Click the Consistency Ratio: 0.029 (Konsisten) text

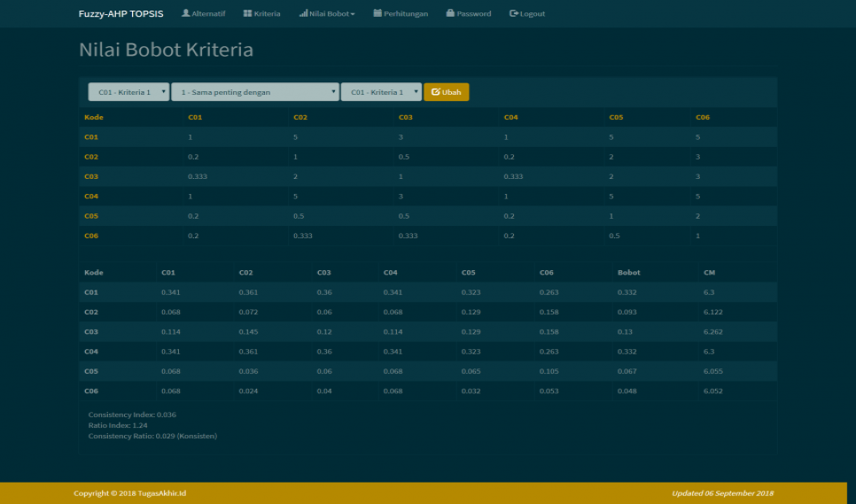pos(152,436)
